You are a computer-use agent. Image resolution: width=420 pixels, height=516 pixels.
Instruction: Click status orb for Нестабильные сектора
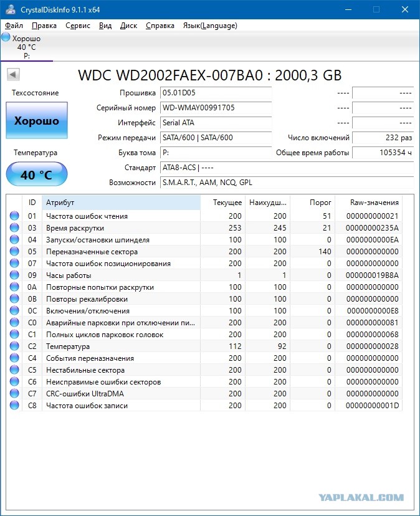pyautogui.click(x=14, y=370)
